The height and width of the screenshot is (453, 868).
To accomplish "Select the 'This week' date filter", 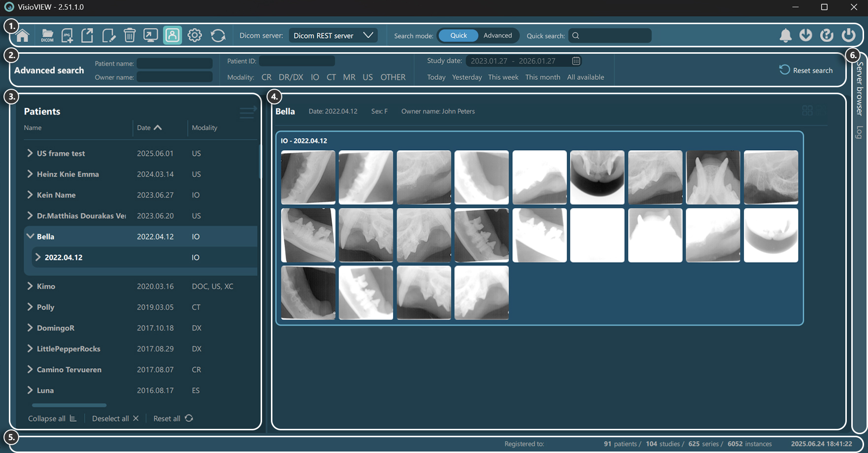I will tap(503, 77).
